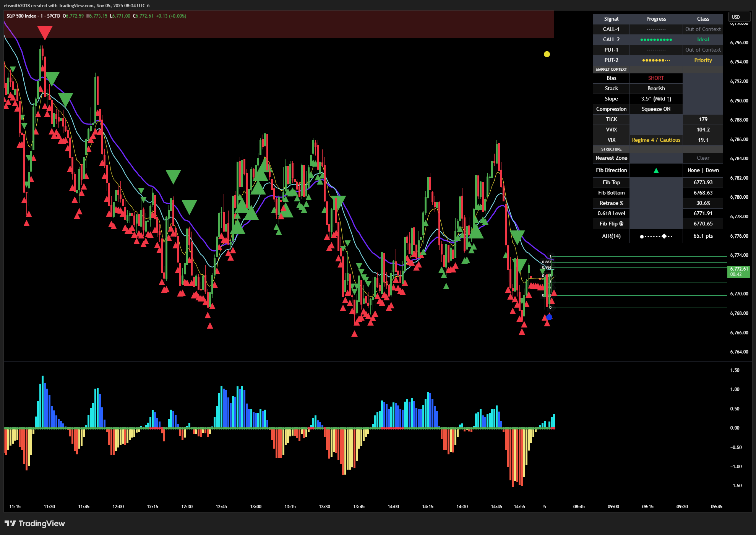Click the large red down-arrow in top zone
Screen dimensions: 756x535
pyautogui.click(x=45, y=32)
